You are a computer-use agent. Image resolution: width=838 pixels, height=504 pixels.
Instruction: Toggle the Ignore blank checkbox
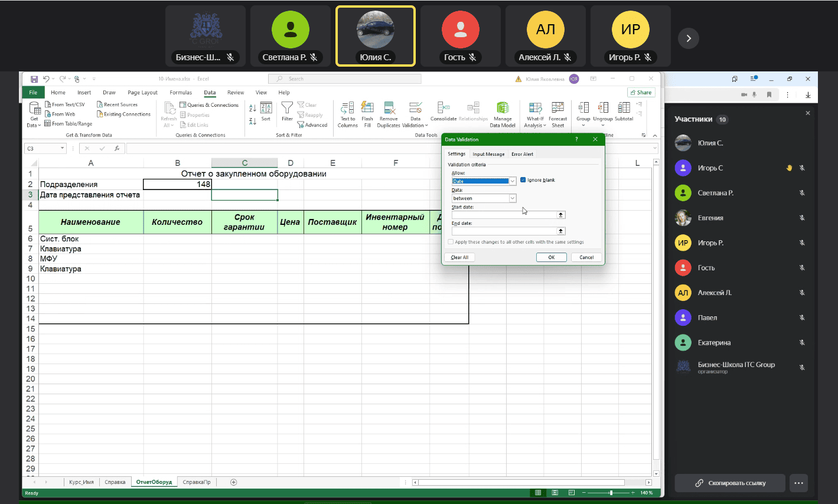[x=523, y=180]
